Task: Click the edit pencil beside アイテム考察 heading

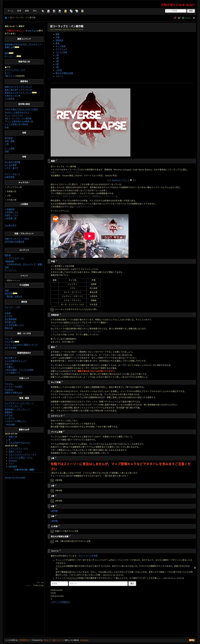Action: point(64,431)
